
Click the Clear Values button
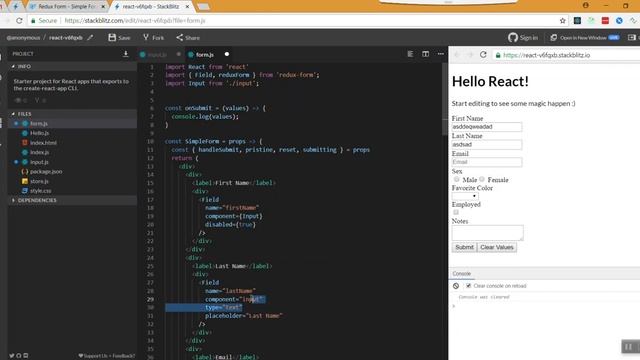(x=497, y=247)
